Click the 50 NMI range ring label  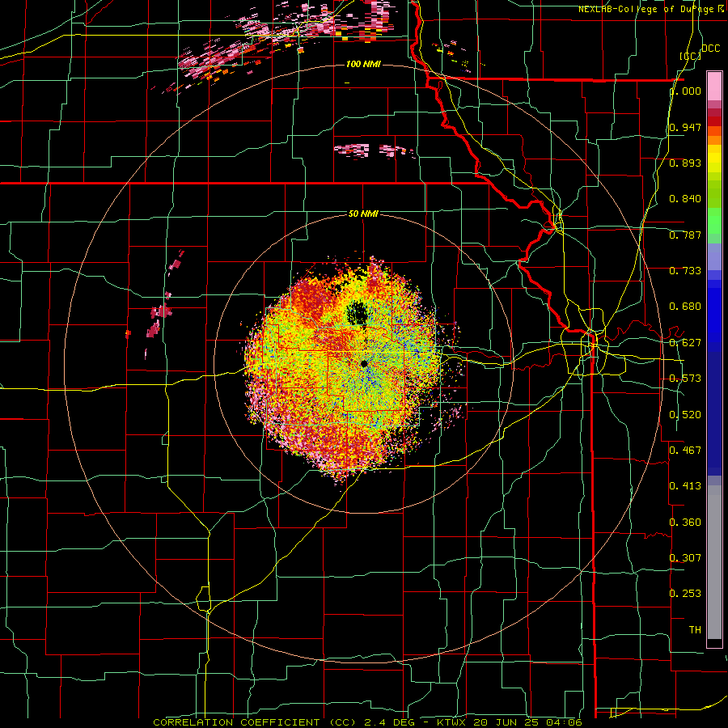363,214
